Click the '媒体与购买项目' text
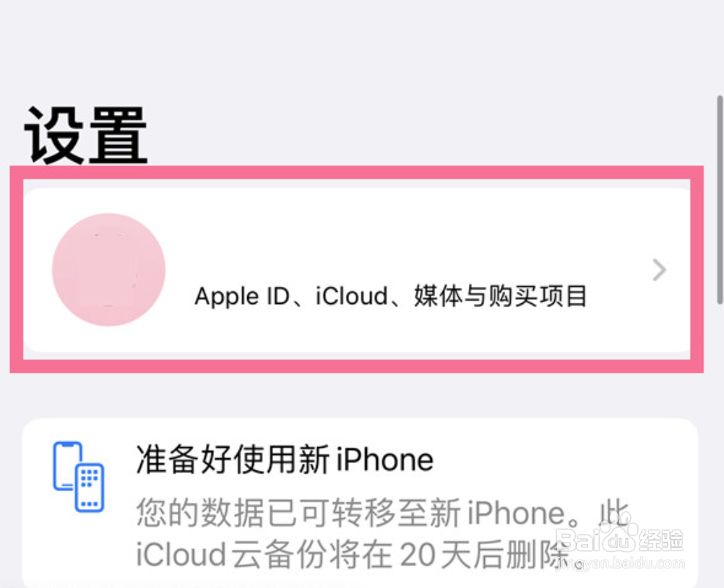 click(x=500, y=296)
